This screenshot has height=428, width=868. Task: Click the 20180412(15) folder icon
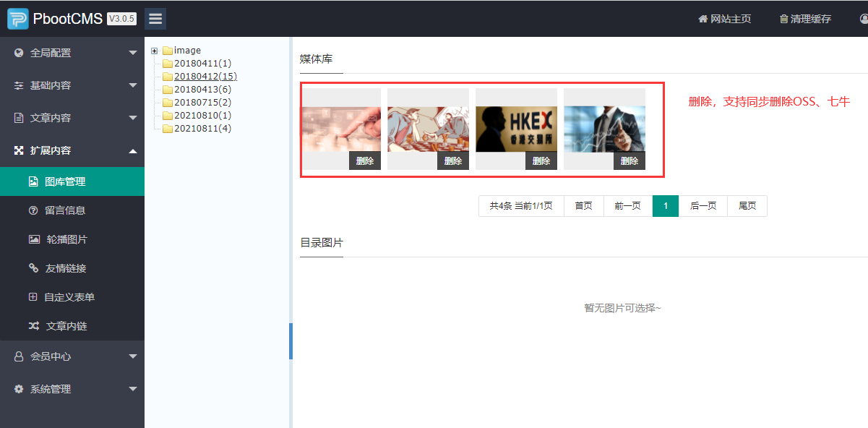pos(168,77)
